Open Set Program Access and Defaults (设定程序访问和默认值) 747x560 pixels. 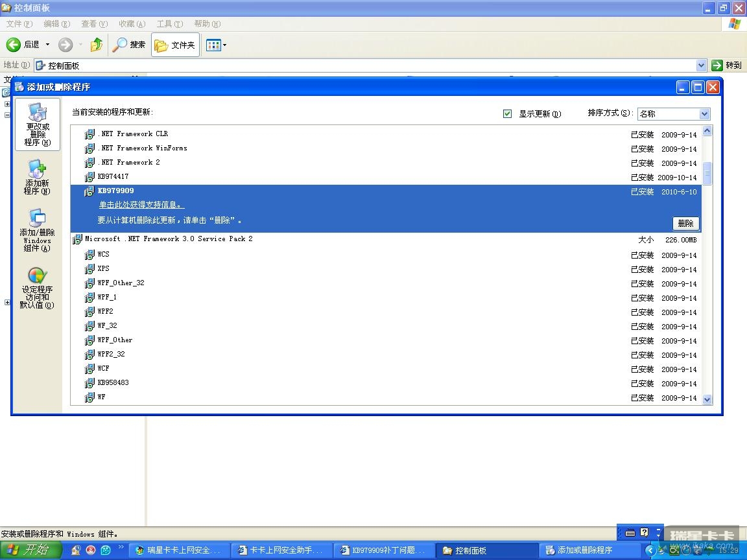[37, 288]
